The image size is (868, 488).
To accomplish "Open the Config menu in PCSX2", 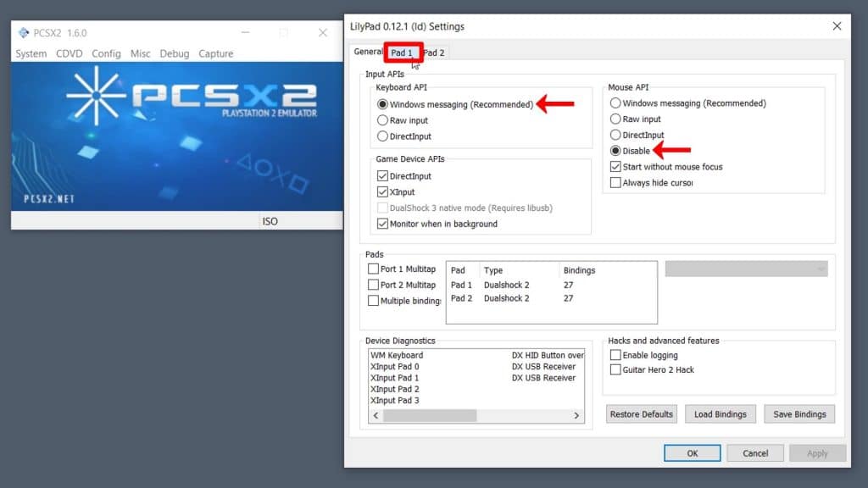I will point(106,53).
